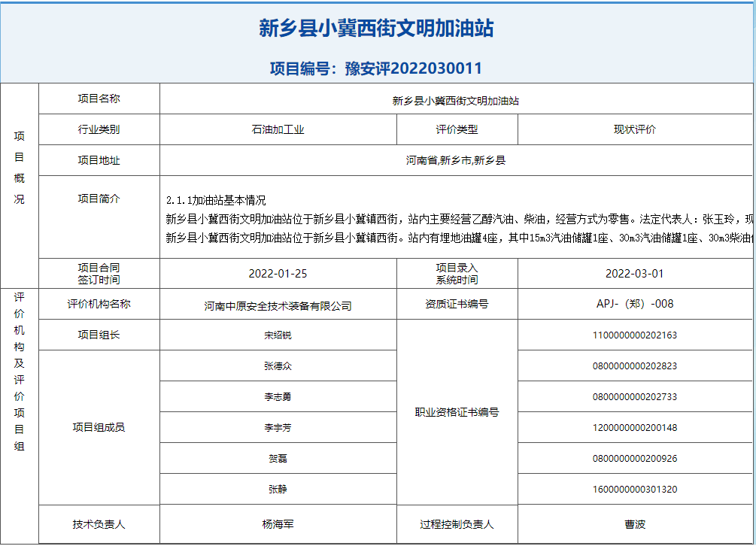756x546 pixels.
Task: Select the 资质证书编号 label cell
Action: click(457, 304)
